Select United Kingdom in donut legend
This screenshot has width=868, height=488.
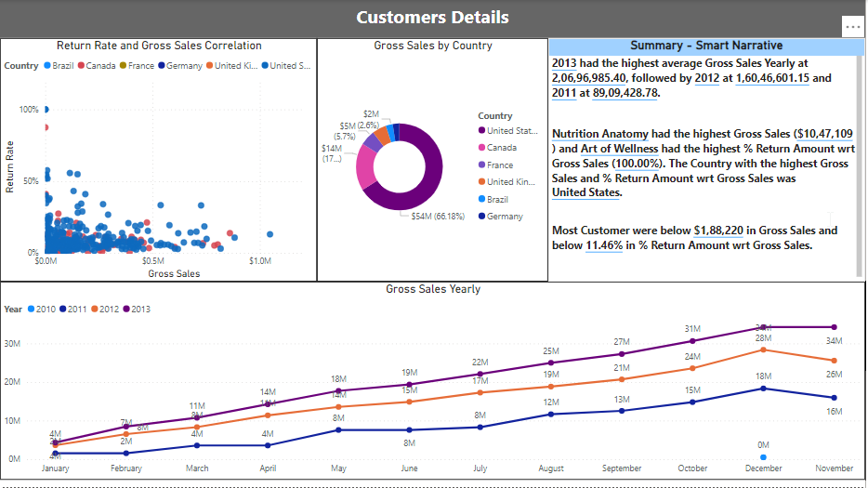506,181
